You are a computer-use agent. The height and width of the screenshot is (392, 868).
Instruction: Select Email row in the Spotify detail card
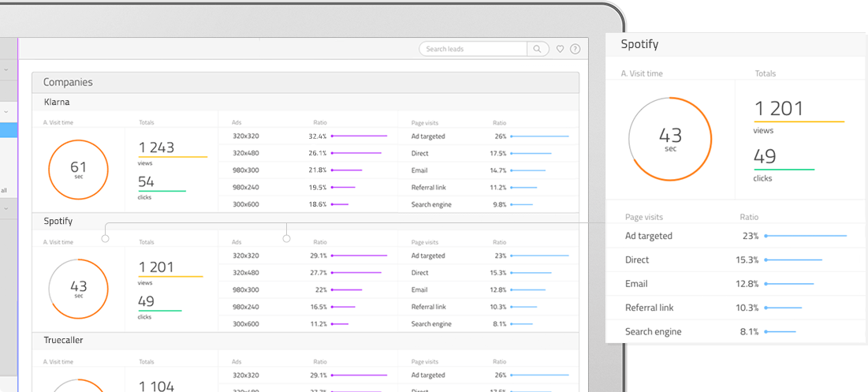click(x=736, y=283)
